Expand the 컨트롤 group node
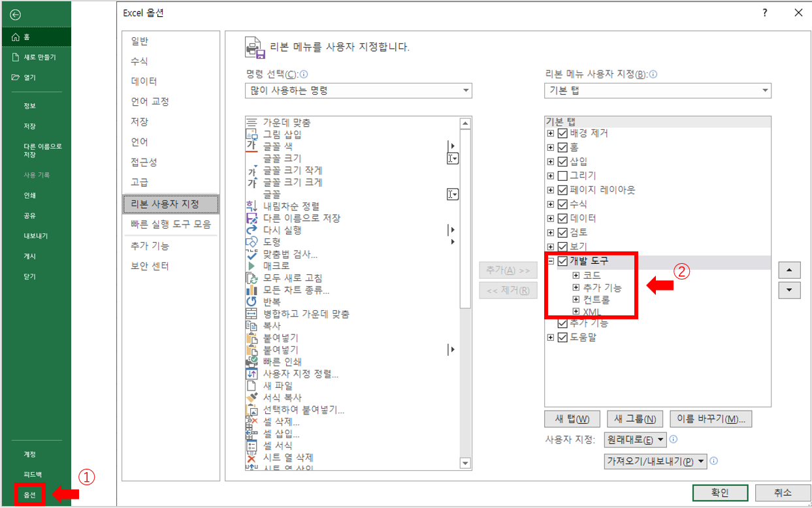The height and width of the screenshot is (508, 812). [576, 300]
